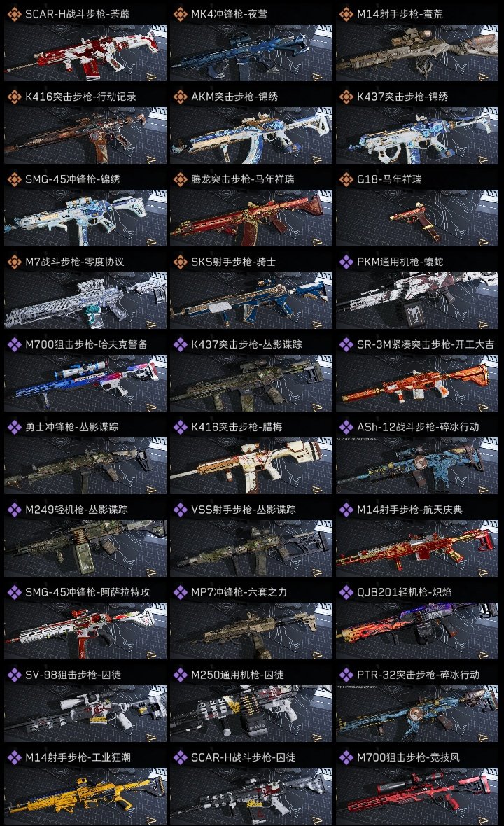The width and height of the screenshot is (504, 826).
Task: Click the K416突击步枪-腊梅 title label
Action: coord(237,427)
